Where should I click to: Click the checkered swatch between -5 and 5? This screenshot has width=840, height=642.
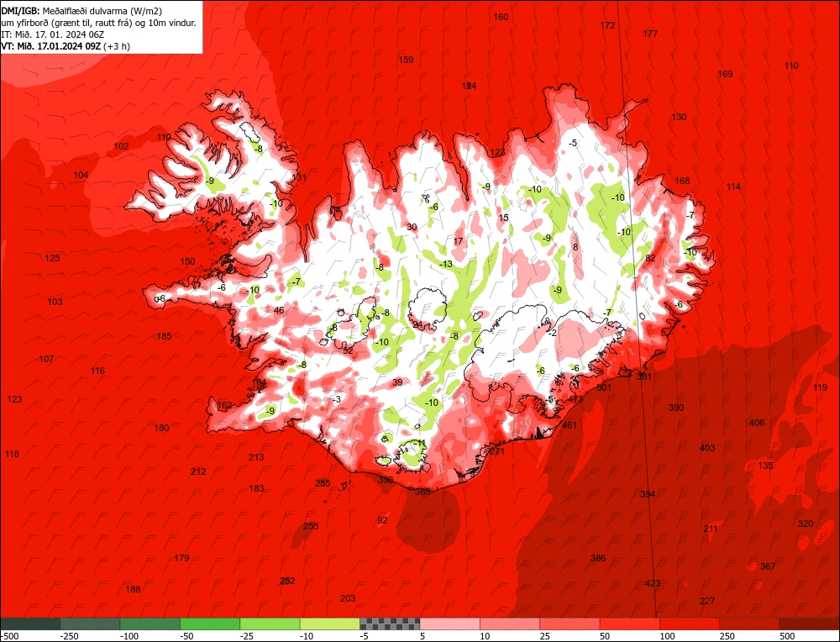click(x=390, y=624)
